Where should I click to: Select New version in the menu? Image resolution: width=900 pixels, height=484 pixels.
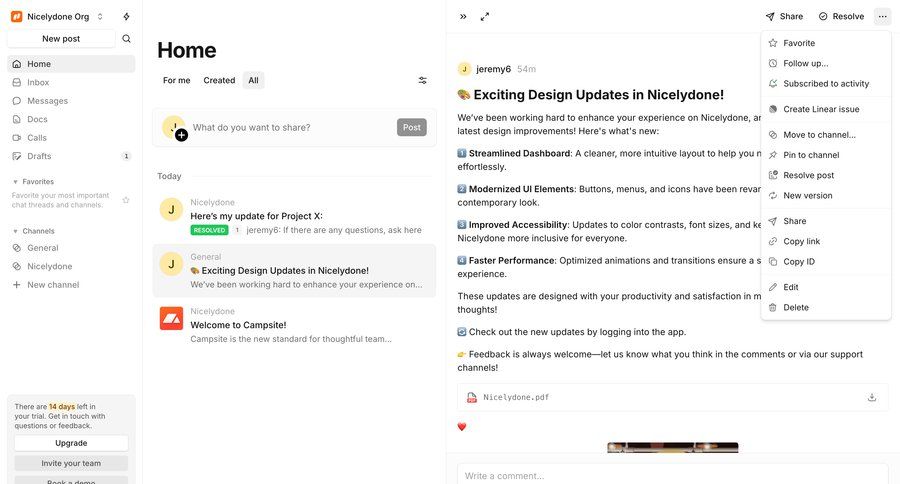click(x=826, y=195)
